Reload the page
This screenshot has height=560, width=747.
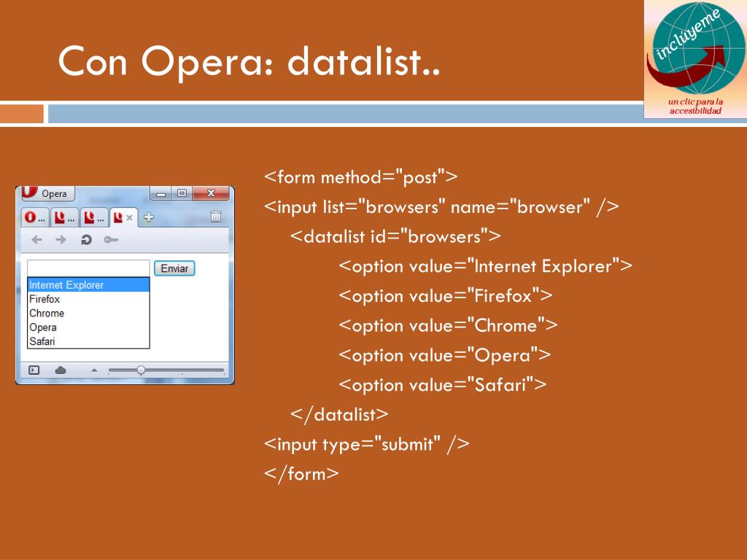[x=86, y=239]
